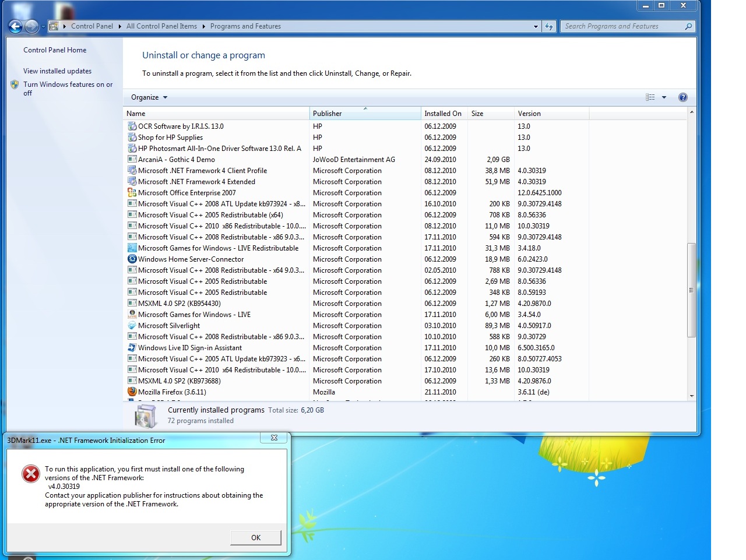The image size is (746, 560).
Task: Open Turn Windows features on or off
Action: [x=68, y=89]
